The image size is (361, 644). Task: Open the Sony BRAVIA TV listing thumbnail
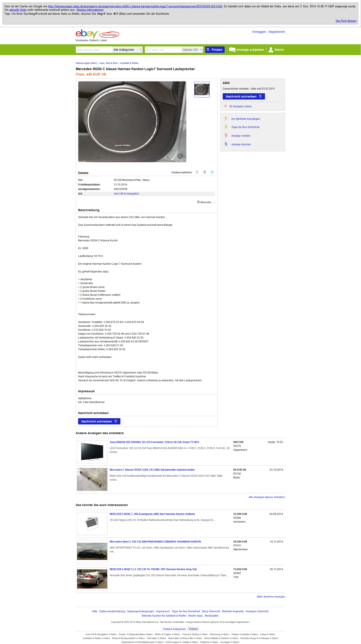pos(92,452)
